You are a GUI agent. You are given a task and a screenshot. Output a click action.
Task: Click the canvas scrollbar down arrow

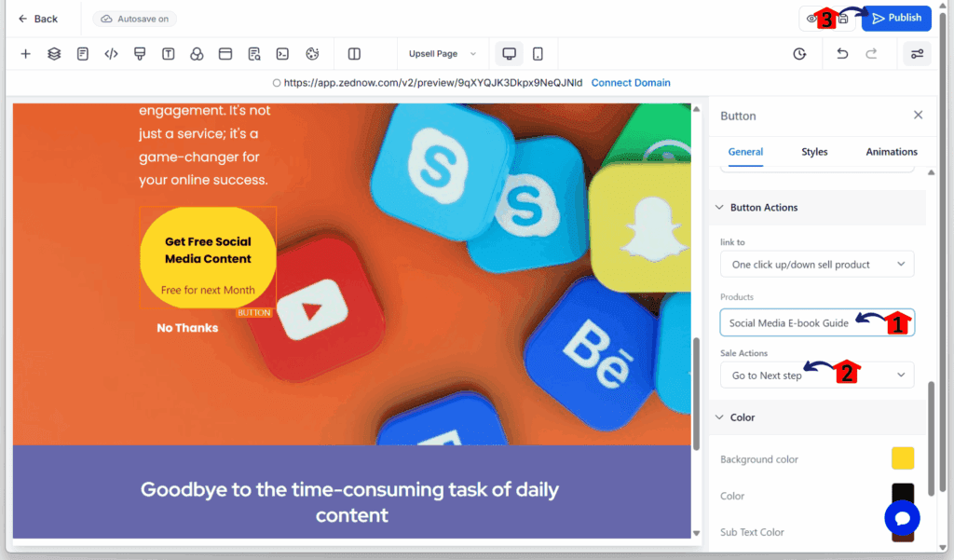click(697, 533)
